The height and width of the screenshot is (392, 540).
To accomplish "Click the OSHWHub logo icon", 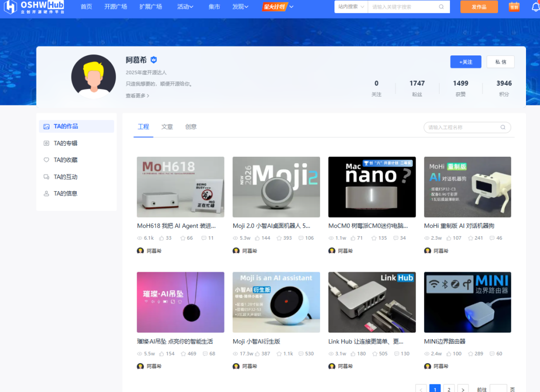I will (x=10, y=7).
